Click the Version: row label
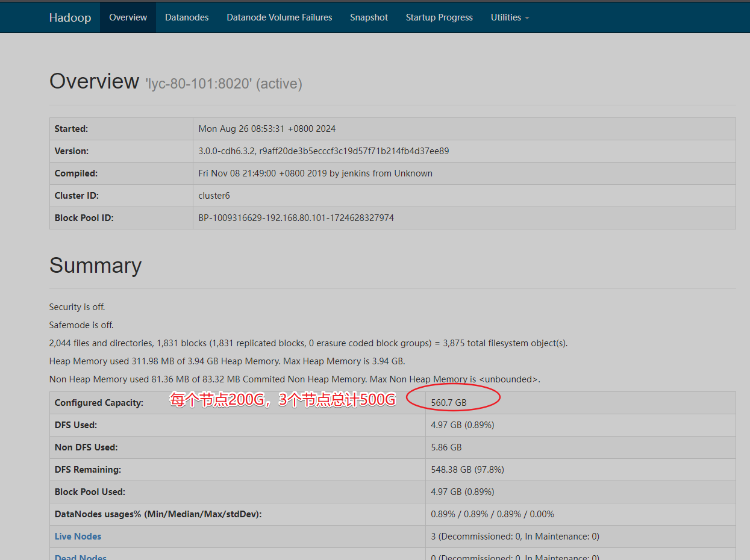Viewport: 750px width, 560px height. tap(72, 151)
